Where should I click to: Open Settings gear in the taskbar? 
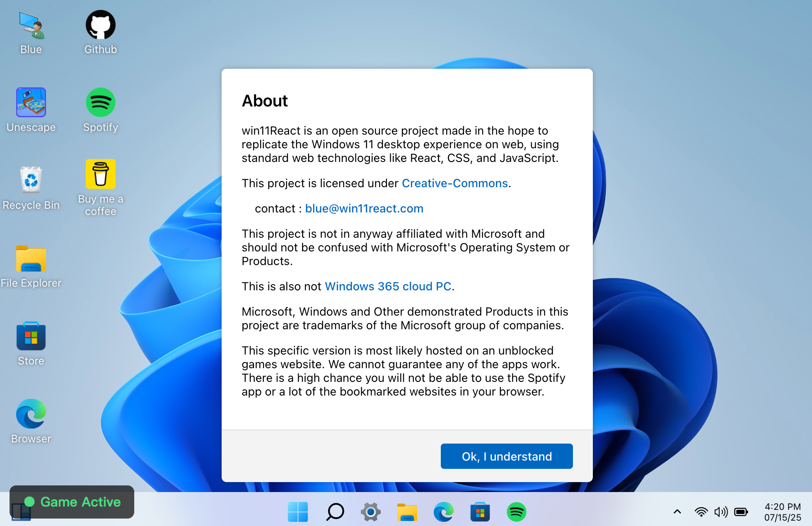pyautogui.click(x=371, y=512)
